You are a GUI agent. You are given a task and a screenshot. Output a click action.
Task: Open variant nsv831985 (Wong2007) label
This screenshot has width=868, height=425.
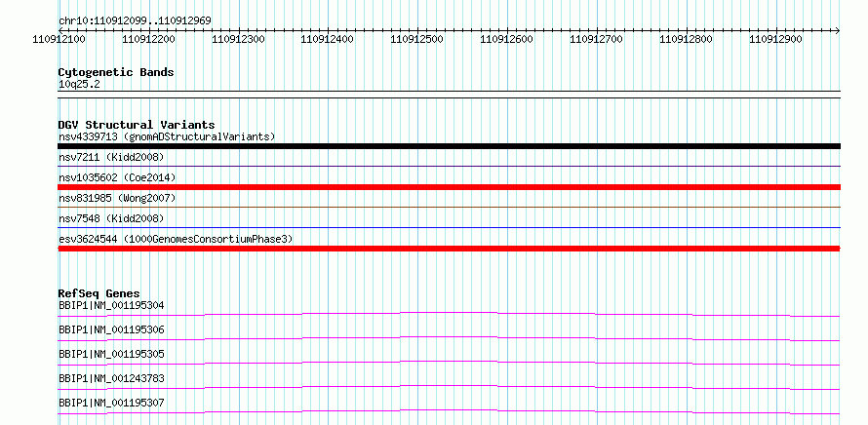[x=117, y=198]
